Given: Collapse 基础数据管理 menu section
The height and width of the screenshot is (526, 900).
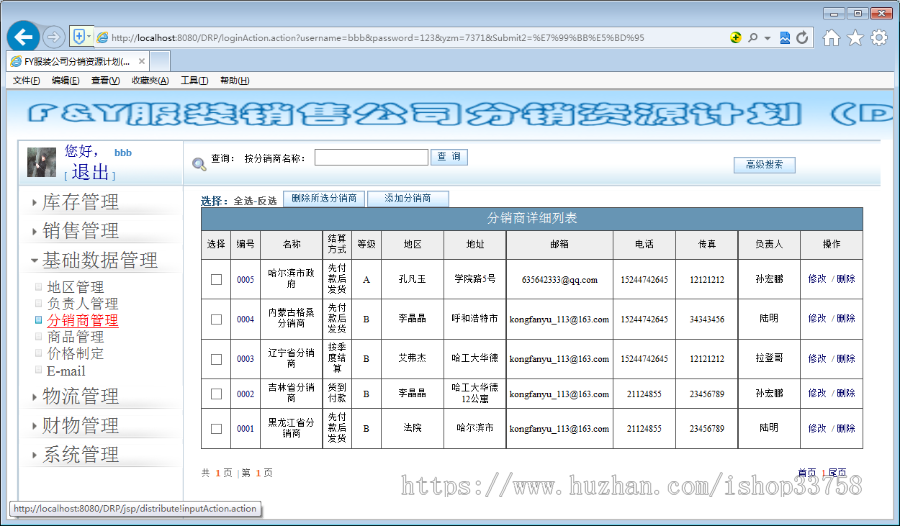Looking at the screenshot, I should (x=99, y=260).
